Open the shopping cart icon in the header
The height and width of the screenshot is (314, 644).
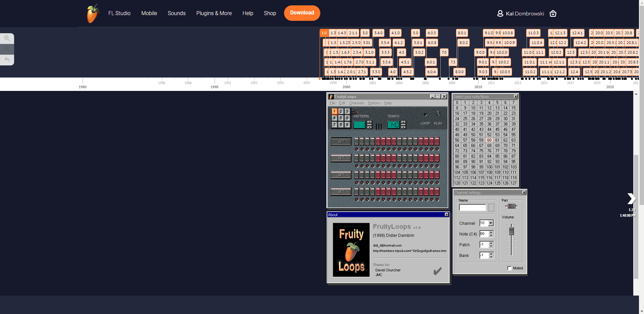(x=552, y=13)
